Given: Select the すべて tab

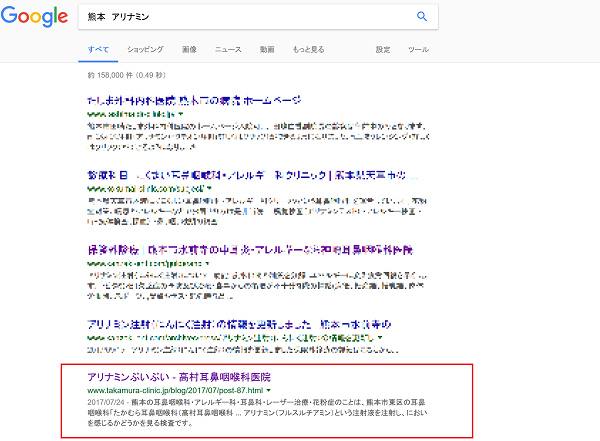Looking at the screenshot, I should coord(98,49).
